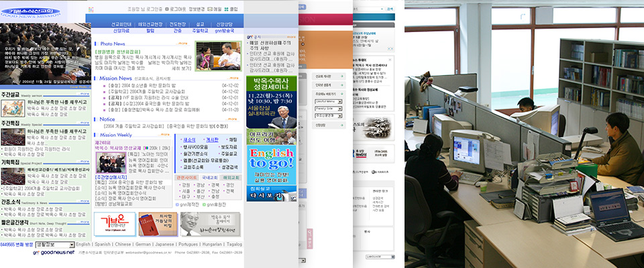The width and height of the screenshot is (644, 268).
Task: Open the 생활정보 dropdown at page bottom
Action: point(54,244)
